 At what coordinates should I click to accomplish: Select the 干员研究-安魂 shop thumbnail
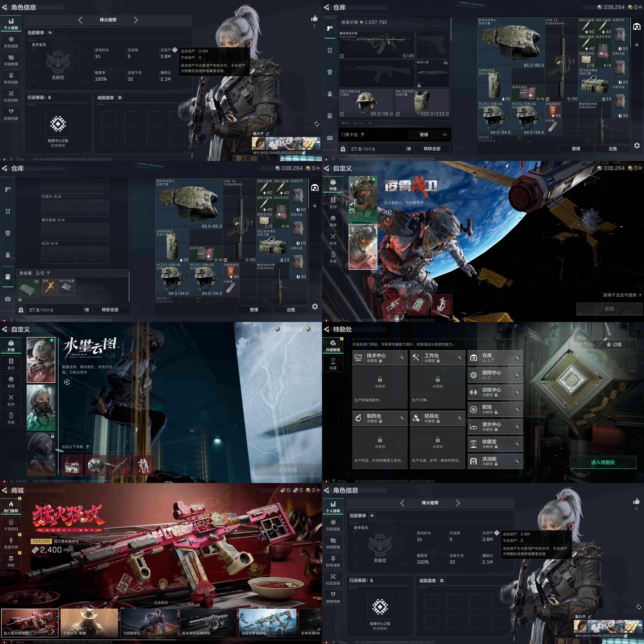tap(89, 623)
